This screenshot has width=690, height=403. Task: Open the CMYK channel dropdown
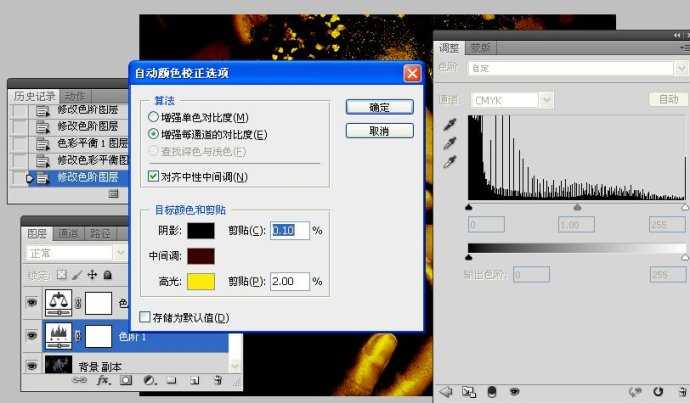click(x=546, y=100)
